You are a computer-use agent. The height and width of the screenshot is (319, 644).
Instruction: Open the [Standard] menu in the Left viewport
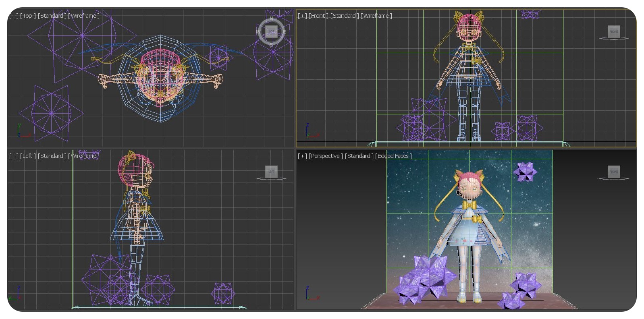52,156
